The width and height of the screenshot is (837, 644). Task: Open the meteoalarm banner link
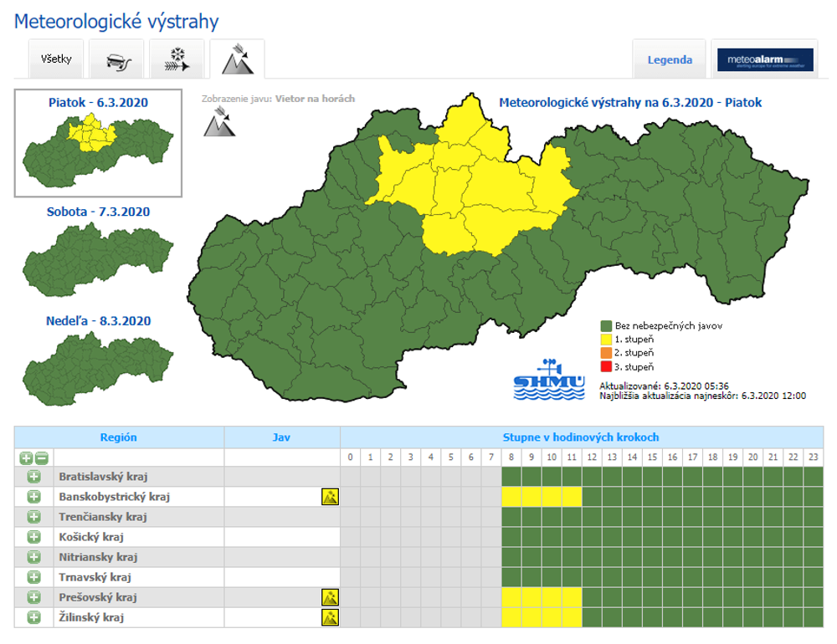[x=765, y=60]
